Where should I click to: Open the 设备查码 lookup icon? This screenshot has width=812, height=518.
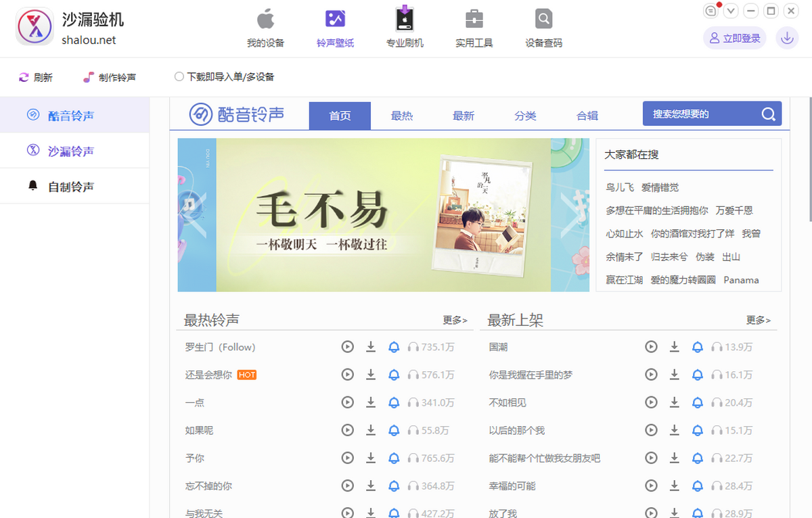tap(543, 20)
